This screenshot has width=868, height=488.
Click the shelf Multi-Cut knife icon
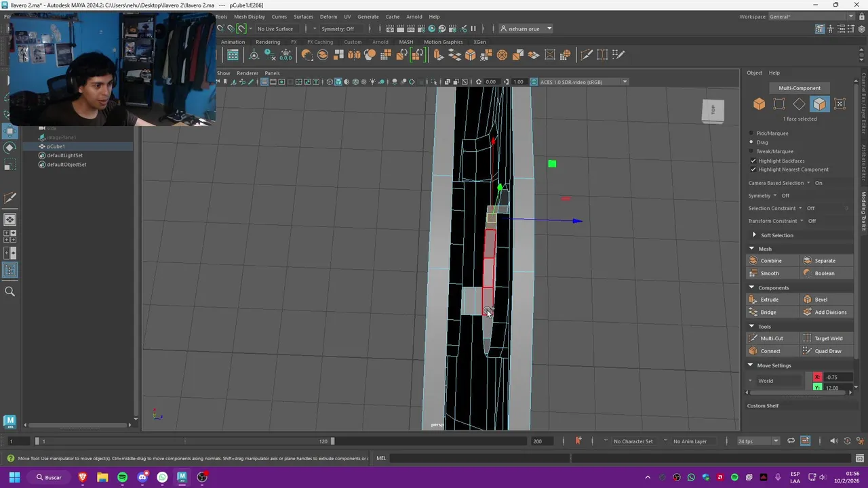(x=587, y=55)
